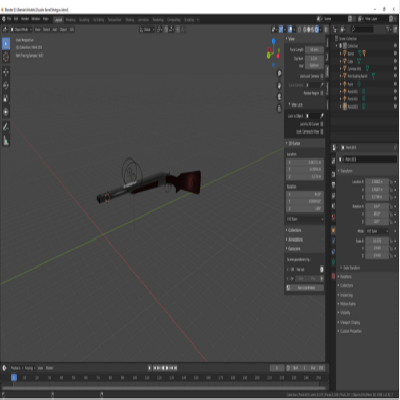Open the Render menu
Screen dimensions: 400x400
(25, 19)
